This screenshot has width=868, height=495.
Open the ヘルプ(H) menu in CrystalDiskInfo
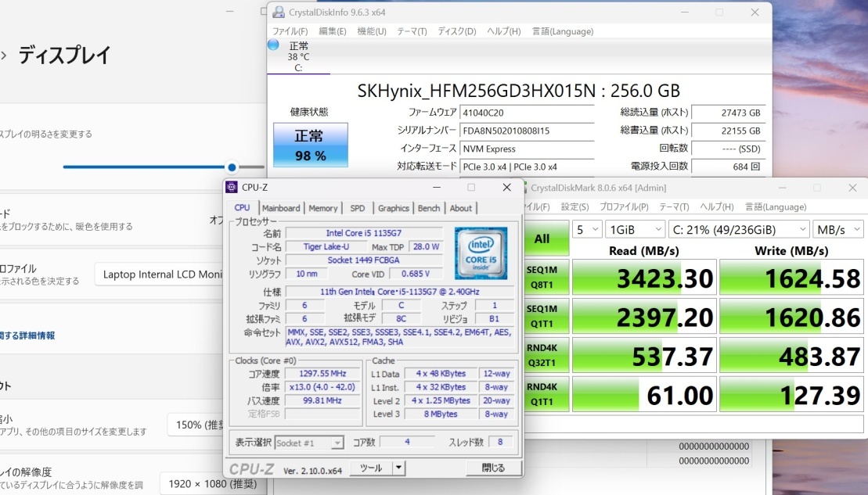(x=504, y=31)
